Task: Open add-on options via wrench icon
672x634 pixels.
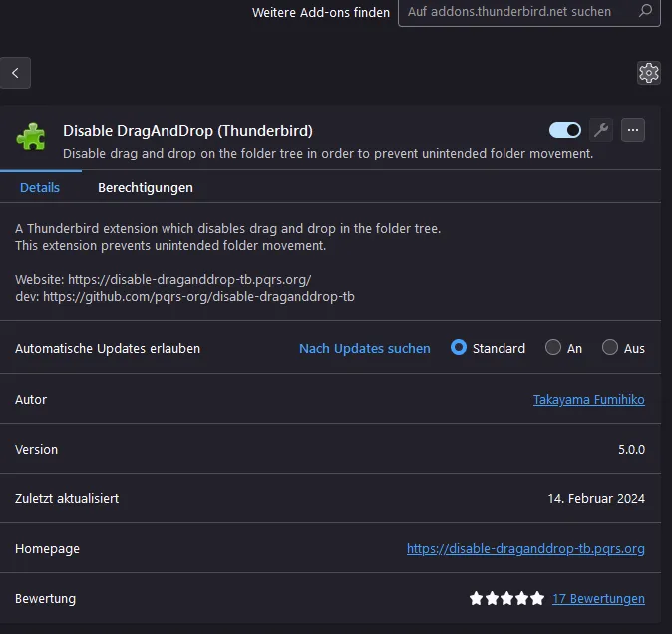Action: pyautogui.click(x=601, y=130)
